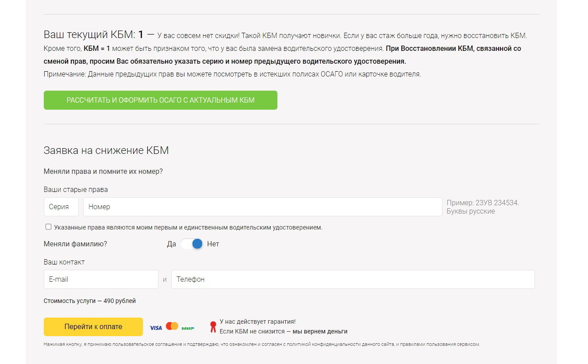Click the Телефон input field

(x=353, y=279)
